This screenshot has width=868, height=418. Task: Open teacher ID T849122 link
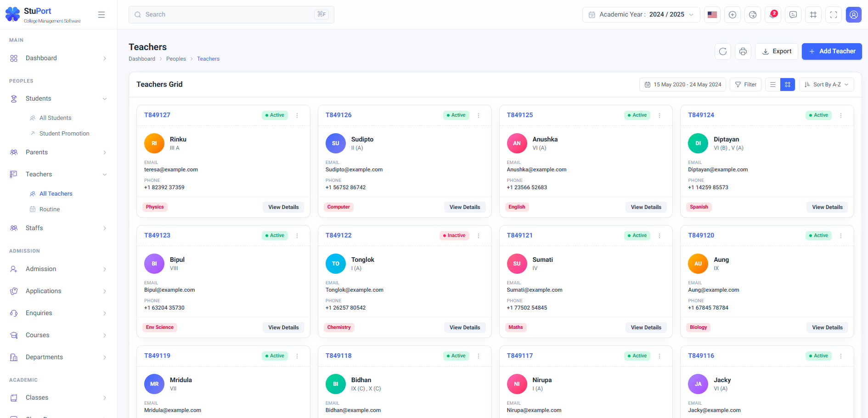click(338, 236)
